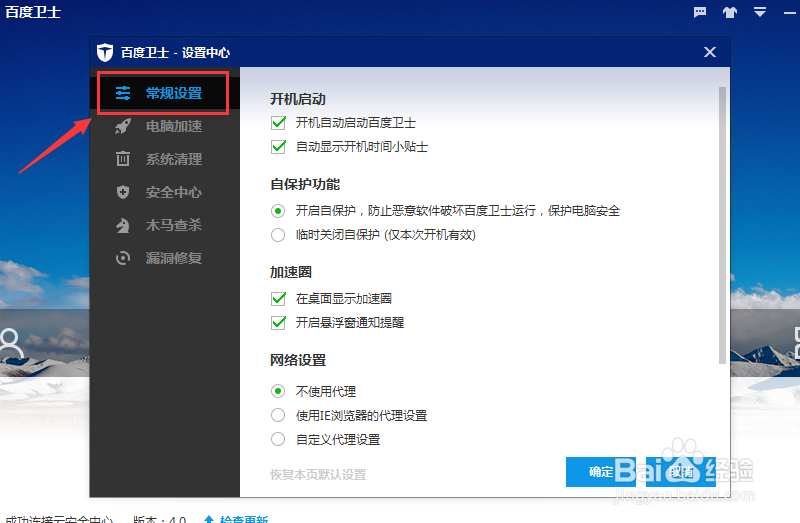Switch to the 系统清理 tab
Image resolution: width=800 pixels, height=523 pixels.
tap(164, 159)
